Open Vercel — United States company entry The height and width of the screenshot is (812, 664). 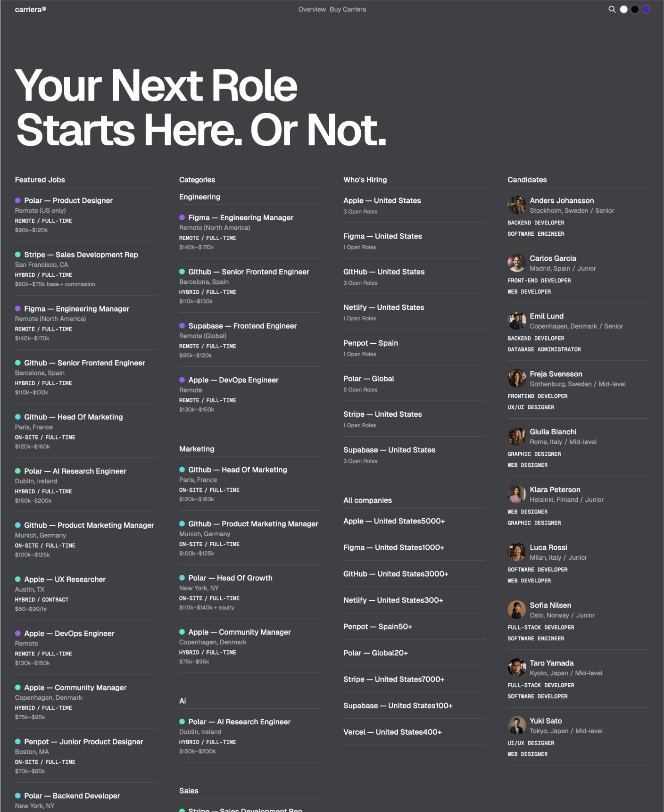(392, 732)
